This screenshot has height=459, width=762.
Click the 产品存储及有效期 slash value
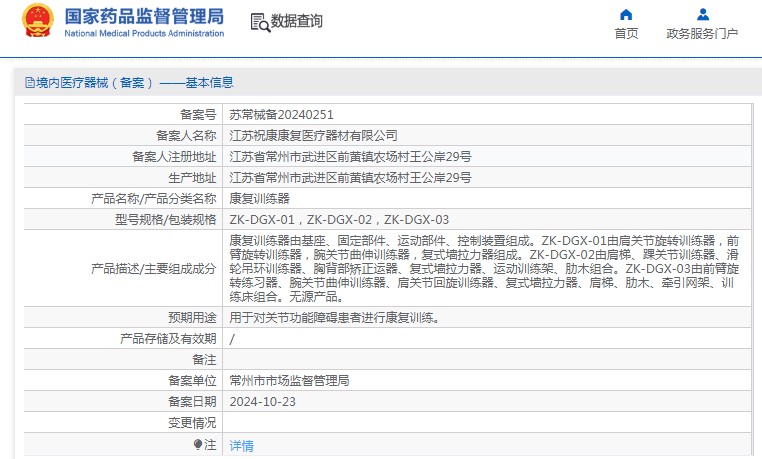click(232, 339)
